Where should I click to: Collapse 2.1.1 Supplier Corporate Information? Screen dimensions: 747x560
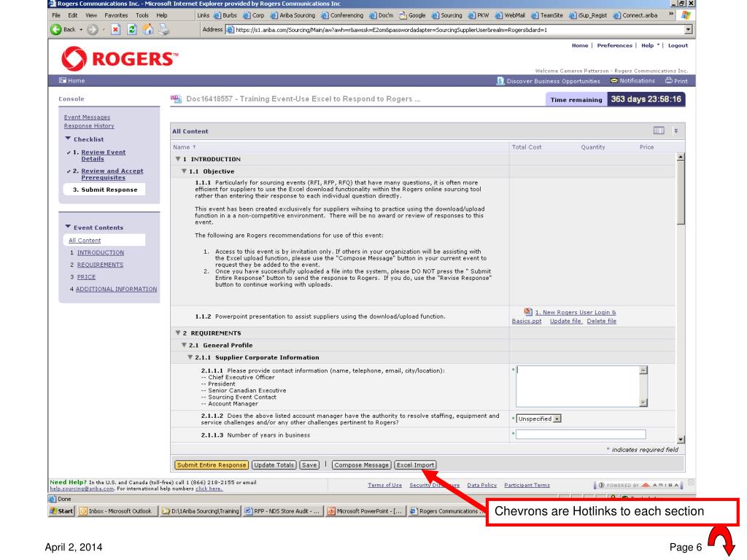190,357
